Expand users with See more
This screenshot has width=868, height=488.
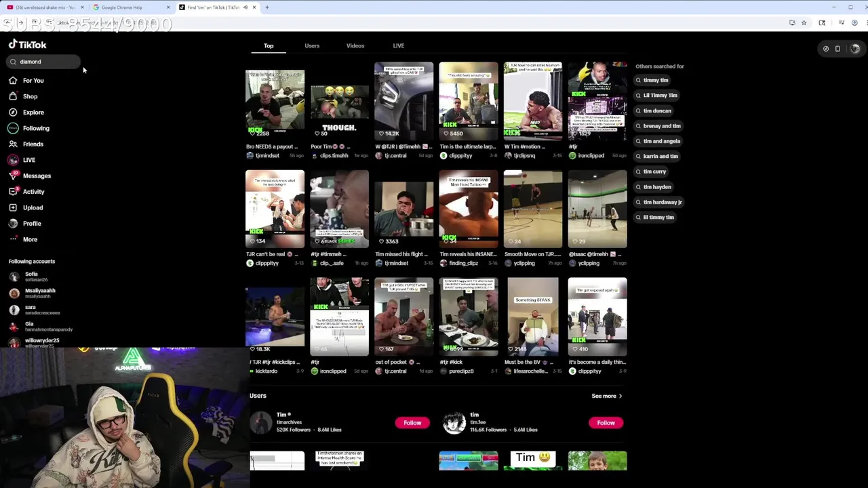tap(606, 396)
